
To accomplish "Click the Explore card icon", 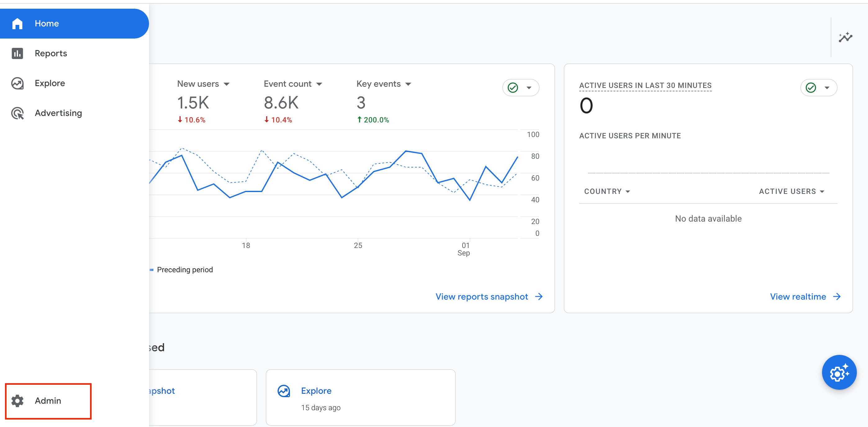I will [283, 391].
